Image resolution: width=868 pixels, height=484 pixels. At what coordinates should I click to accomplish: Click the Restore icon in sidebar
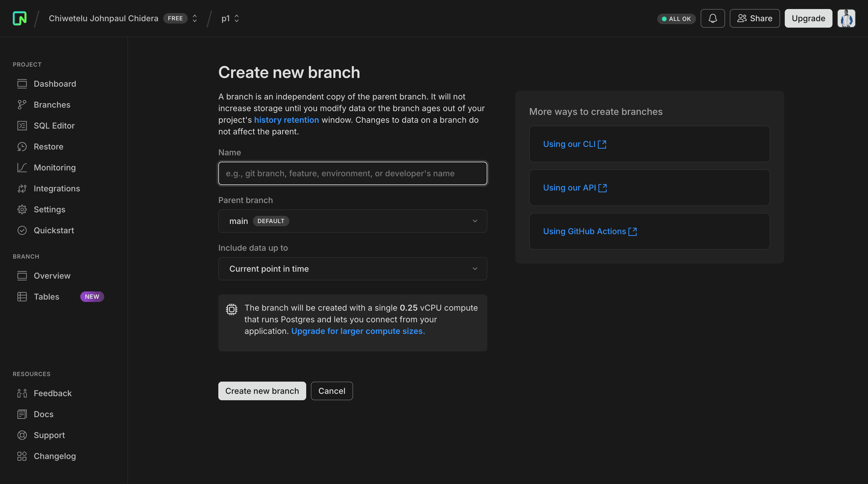[x=22, y=147]
